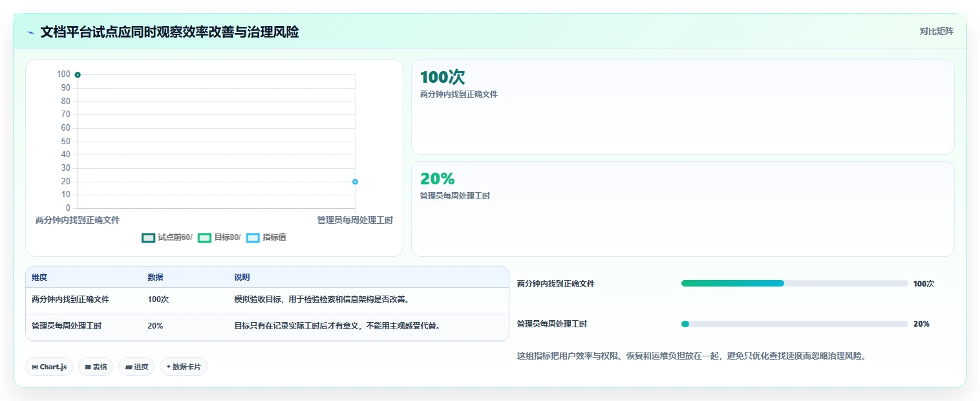Click the summary note starting with 这组指标
Screen dimensions: 980x401
pos(692,356)
